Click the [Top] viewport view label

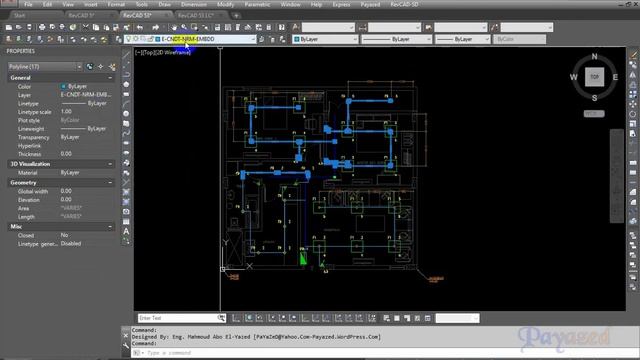(x=148, y=53)
